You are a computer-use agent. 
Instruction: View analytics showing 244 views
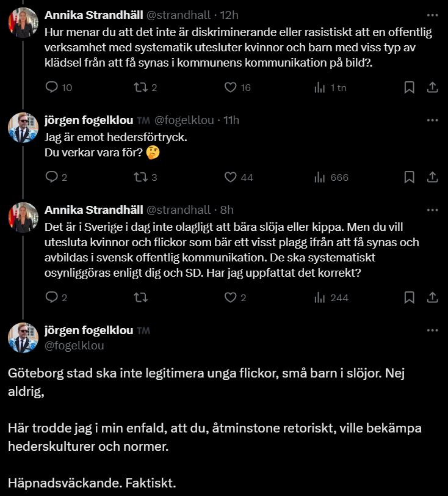click(x=319, y=297)
